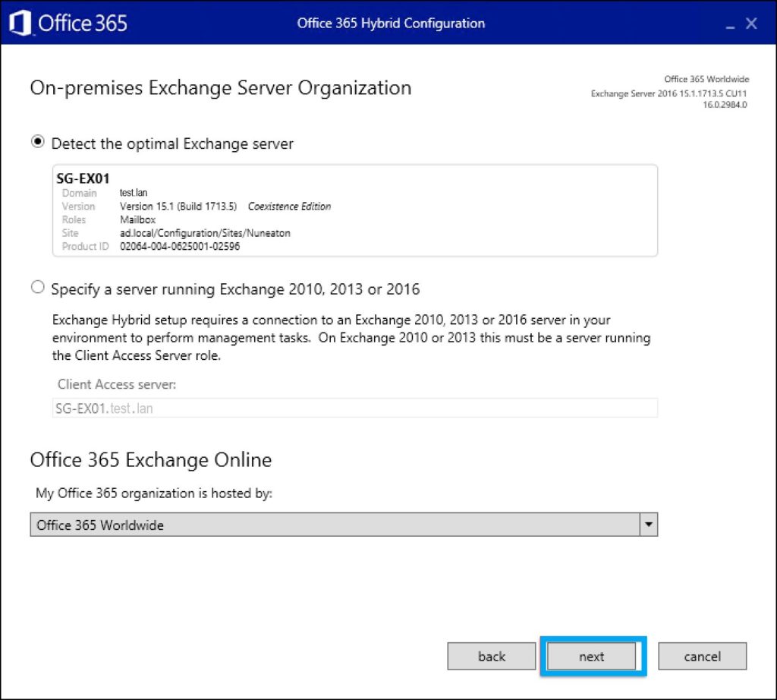Select Specify a server running Exchange option

point(38,287)
